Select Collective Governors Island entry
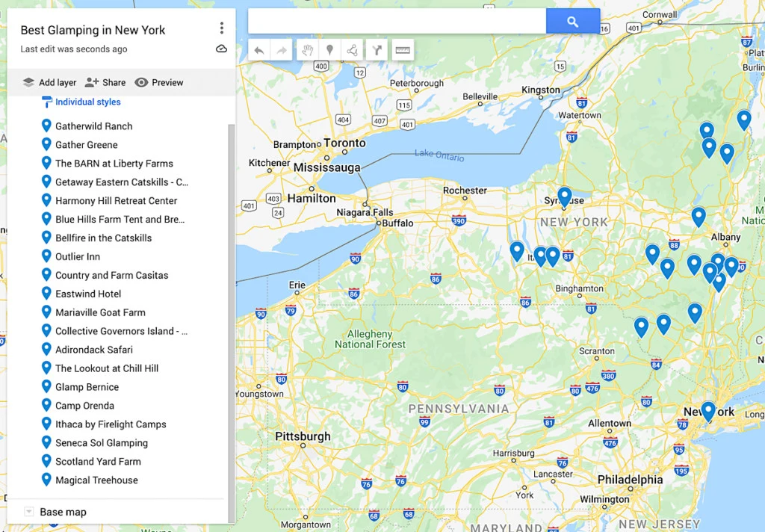Screen dimensions: 765x532 (122, 331)
